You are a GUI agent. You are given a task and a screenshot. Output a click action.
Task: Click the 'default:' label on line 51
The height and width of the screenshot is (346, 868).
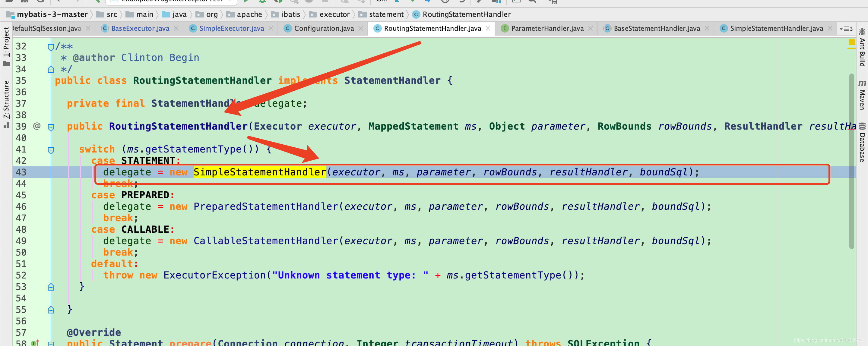pos(115,263)
